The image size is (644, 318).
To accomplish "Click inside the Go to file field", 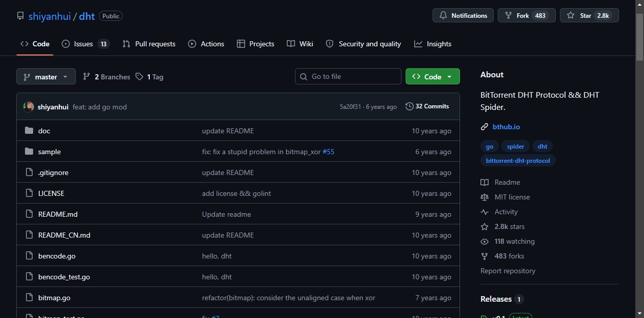I will tap(348, 76).
